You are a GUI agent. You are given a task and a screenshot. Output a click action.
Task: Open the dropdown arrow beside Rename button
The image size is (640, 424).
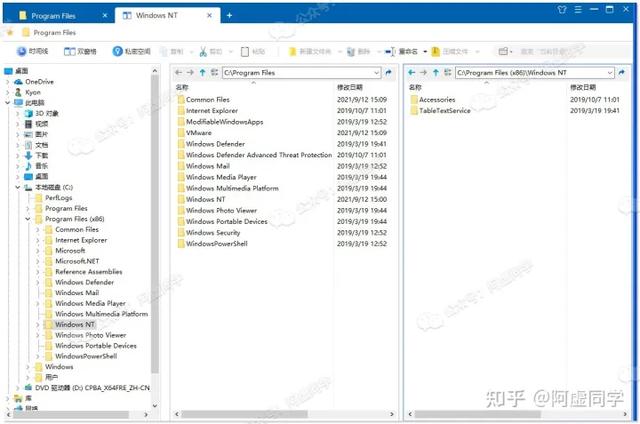click(425, 52)
